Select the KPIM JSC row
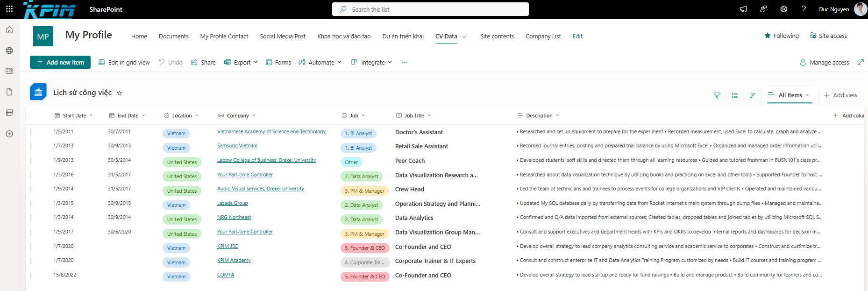Viewport: 868px width, 291px height. pos(31,247)
